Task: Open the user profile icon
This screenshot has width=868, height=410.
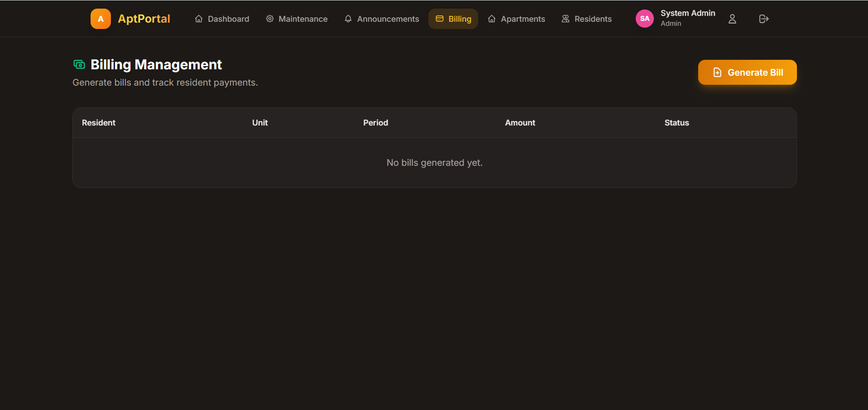Action: point(732,19)
